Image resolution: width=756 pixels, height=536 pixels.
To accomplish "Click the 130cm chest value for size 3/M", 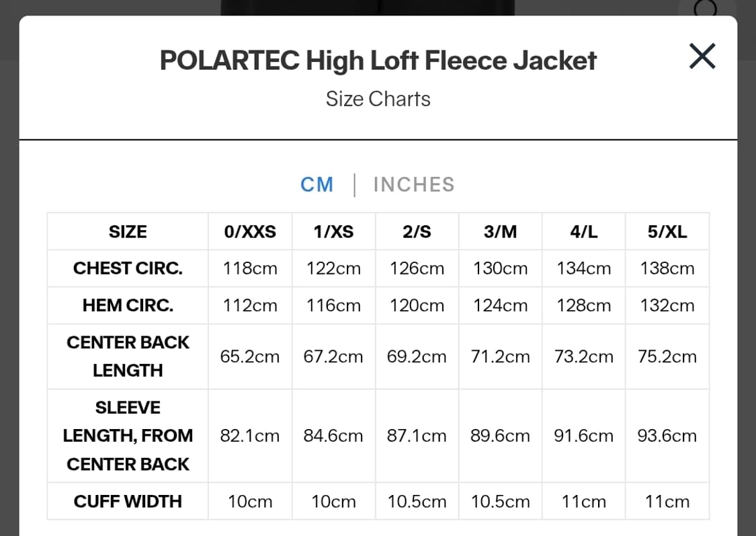I will coord(500,268).
